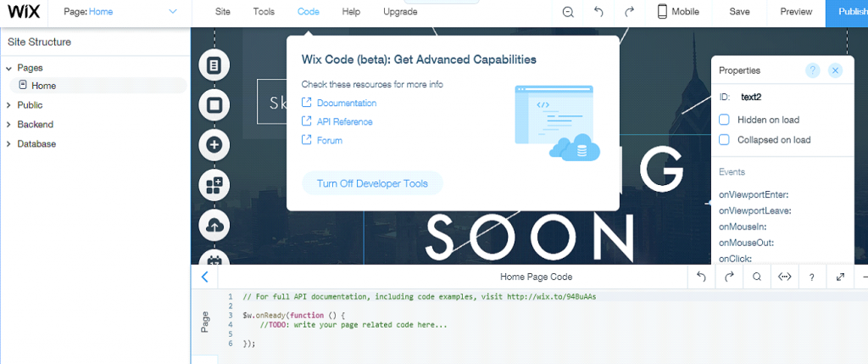
Task: Click the Wix logo
Action: click(24, 11)
